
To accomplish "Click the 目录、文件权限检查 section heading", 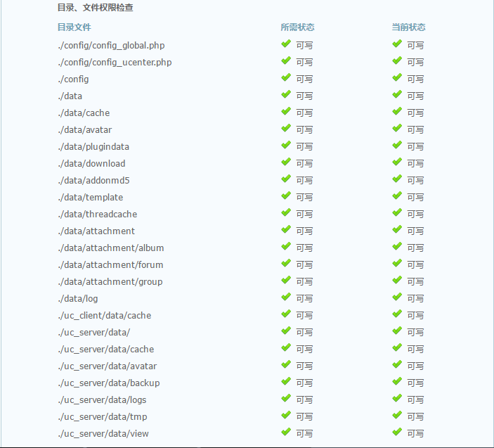I will click(x=95, y=8).
